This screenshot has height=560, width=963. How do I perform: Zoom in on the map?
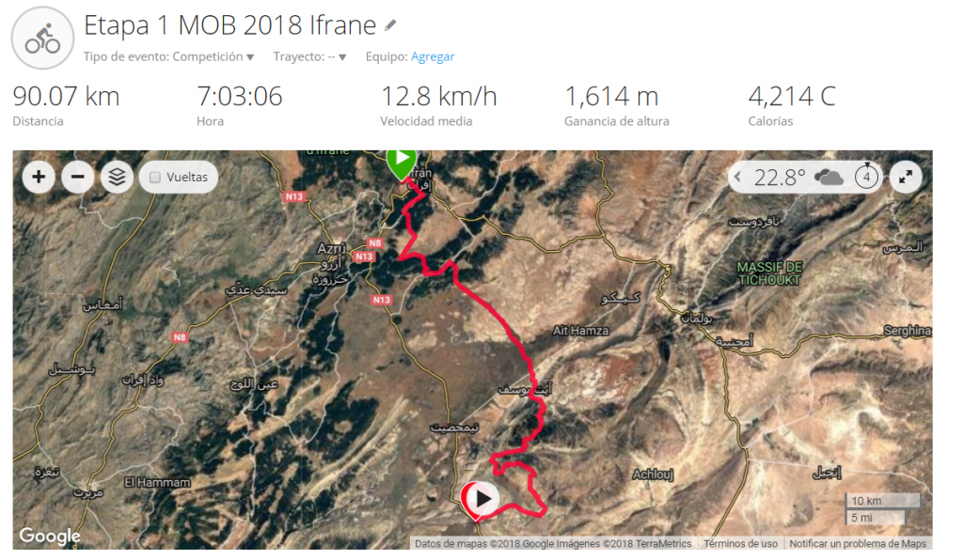(39, 178)
